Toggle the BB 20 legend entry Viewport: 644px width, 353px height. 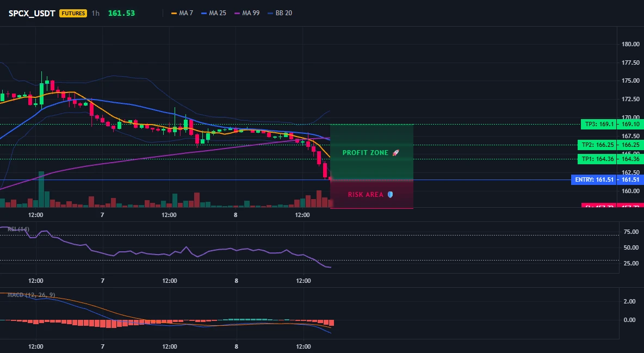[280, 13]
